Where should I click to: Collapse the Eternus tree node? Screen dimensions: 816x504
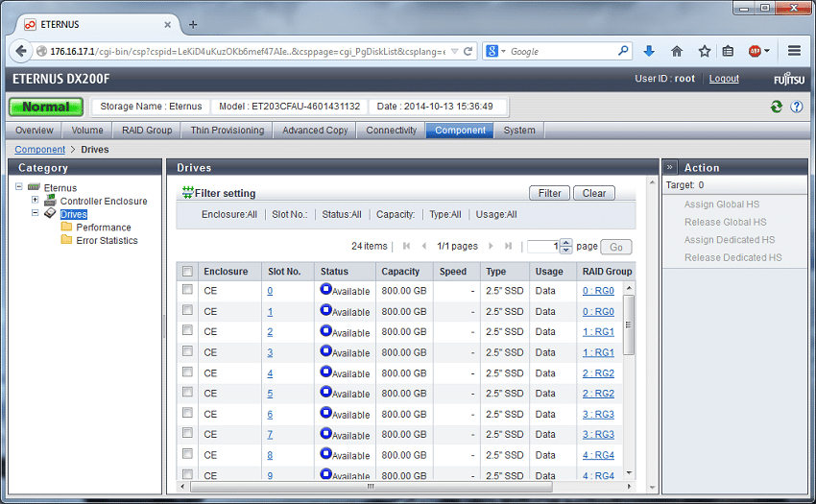pyautogui.click(x=19, y=186)
